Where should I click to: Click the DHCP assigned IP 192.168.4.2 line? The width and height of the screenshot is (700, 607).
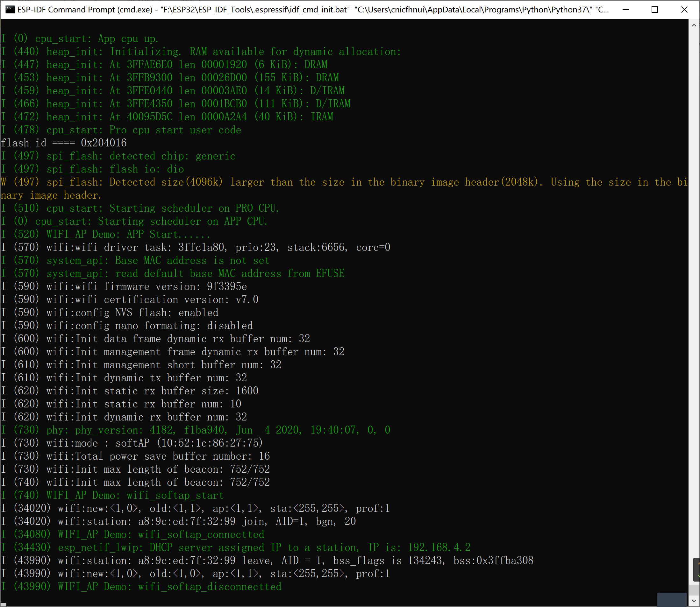point(237,547)
